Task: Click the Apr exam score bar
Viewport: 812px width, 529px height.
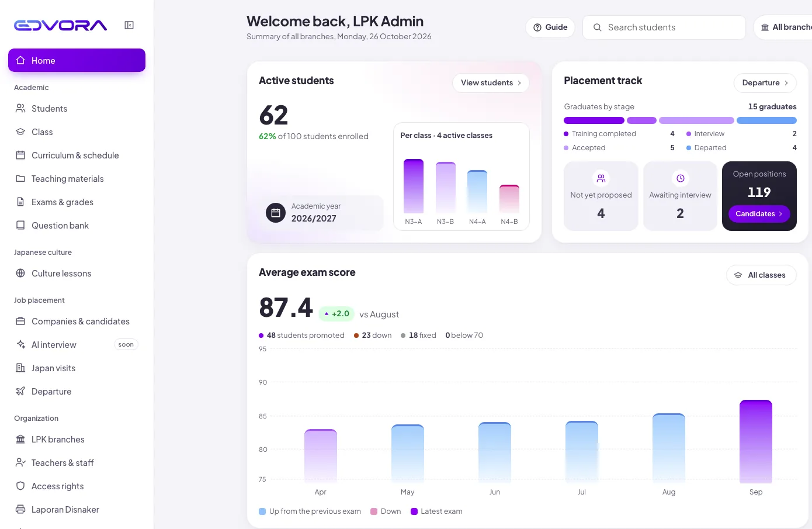Action: click(x=321, y=457)
